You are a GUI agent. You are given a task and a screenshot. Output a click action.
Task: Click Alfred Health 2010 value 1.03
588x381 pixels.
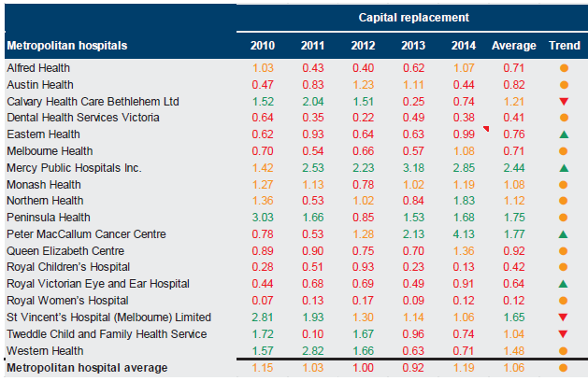coord(263,68)
